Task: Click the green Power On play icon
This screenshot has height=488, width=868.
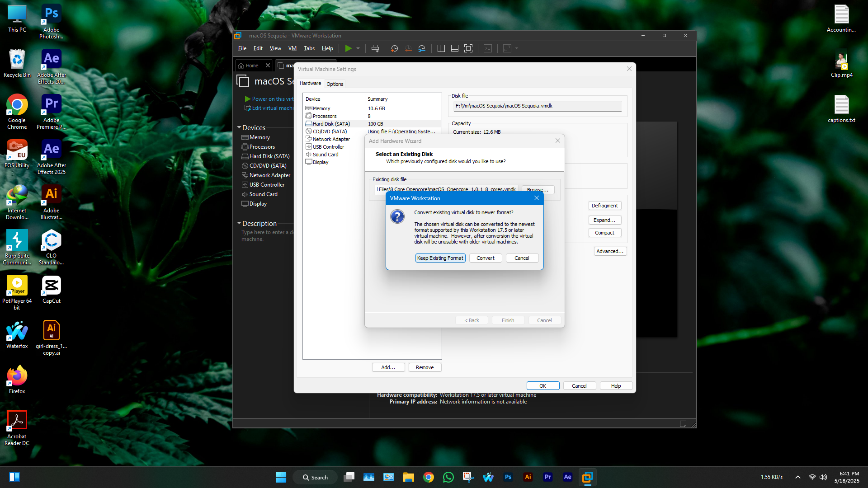Action: [348, 48]
